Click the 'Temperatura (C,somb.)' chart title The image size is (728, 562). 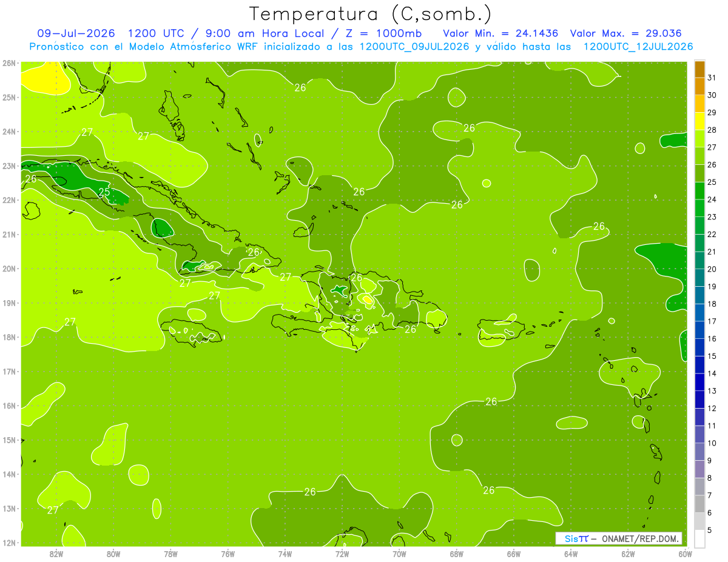point(371,13)
